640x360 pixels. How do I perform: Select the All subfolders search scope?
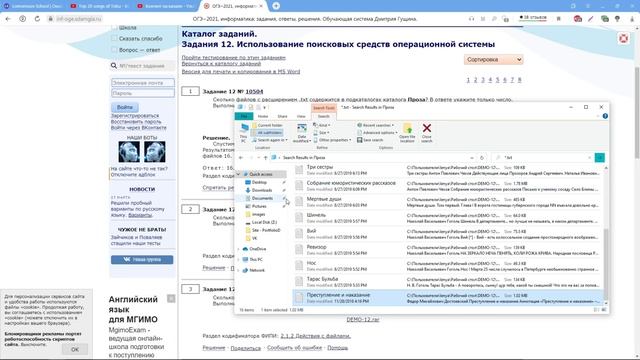click(267, 133)
